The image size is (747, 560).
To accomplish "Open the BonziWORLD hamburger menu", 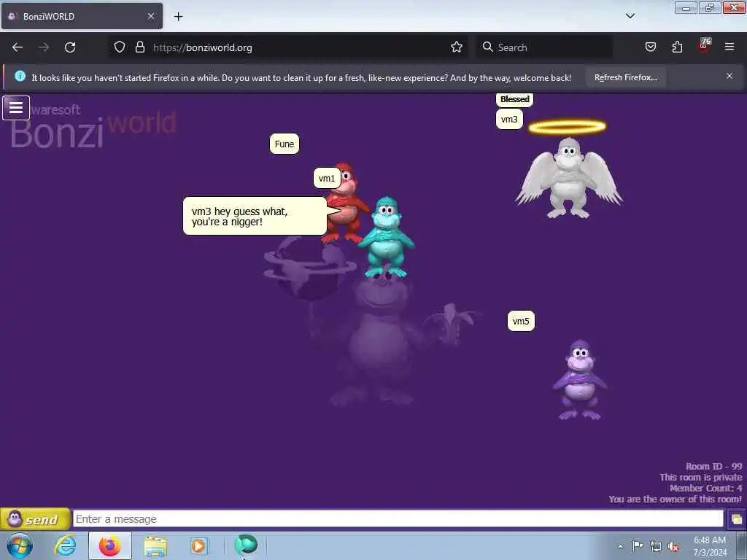I will [x=16, y=108].
